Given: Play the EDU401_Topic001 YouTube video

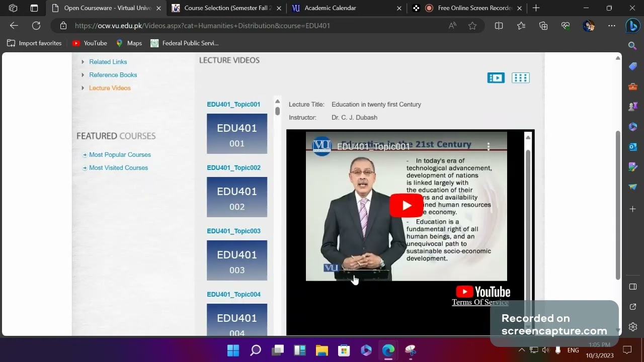Looking at the screenshot, I should tap(407, 206).
